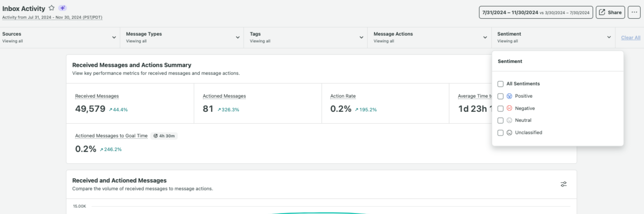The width and height of the screenshot is (644, 214).
Task: Click the Average Time metric label
Action: click(474, 96)
